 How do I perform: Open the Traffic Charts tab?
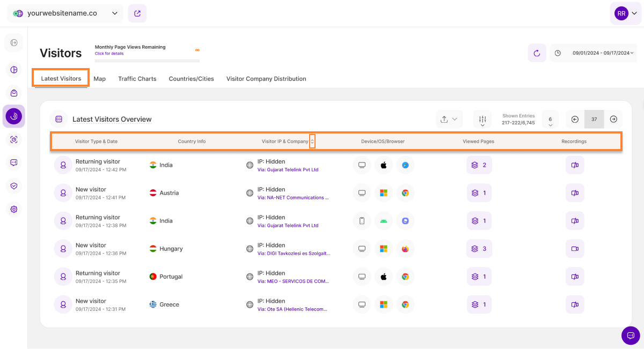tap(137, 79)
